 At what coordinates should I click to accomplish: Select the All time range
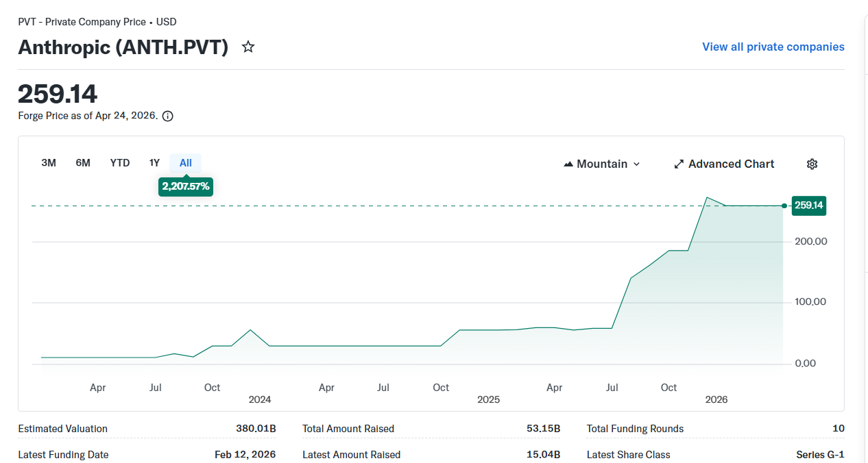click(186, 163)
